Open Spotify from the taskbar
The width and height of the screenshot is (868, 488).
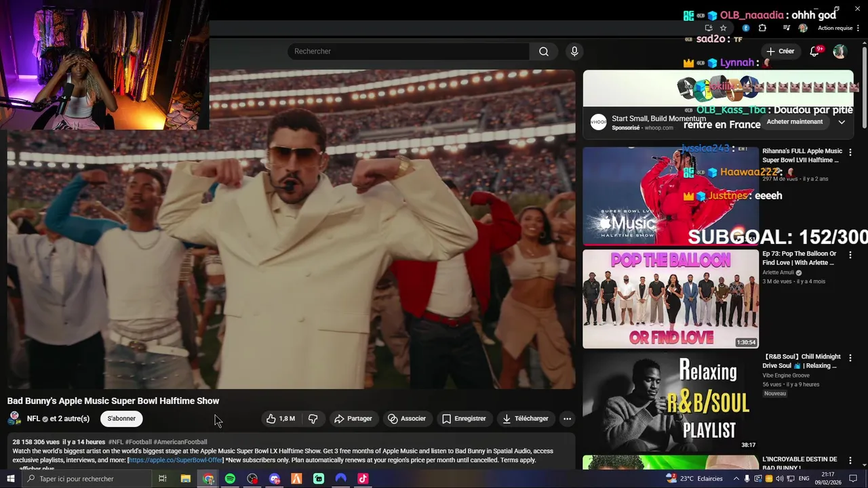(230, 479)
